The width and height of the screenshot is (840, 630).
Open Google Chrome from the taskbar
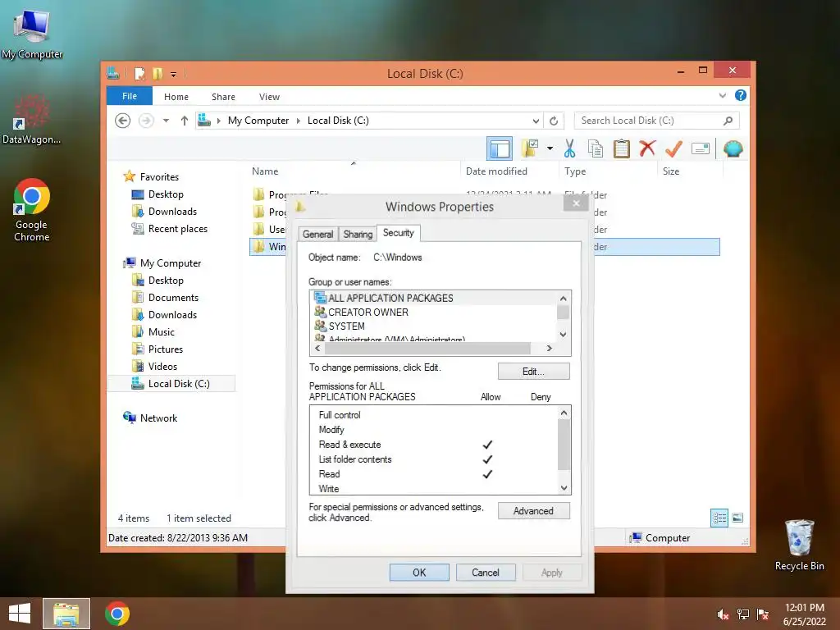pyautogui.click(x=116, y=614)
